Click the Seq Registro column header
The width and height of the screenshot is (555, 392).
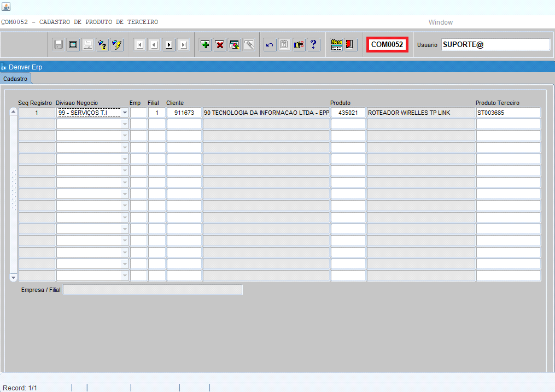pos(34,103)
